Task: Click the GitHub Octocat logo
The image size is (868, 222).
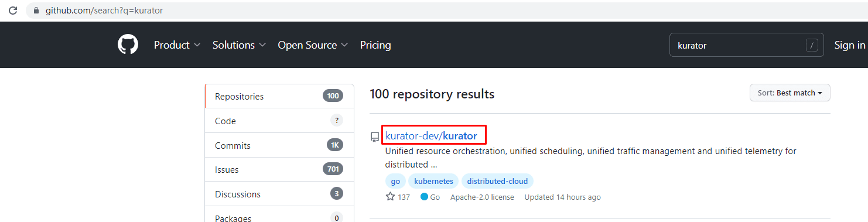Action: (x=128, y=45)
